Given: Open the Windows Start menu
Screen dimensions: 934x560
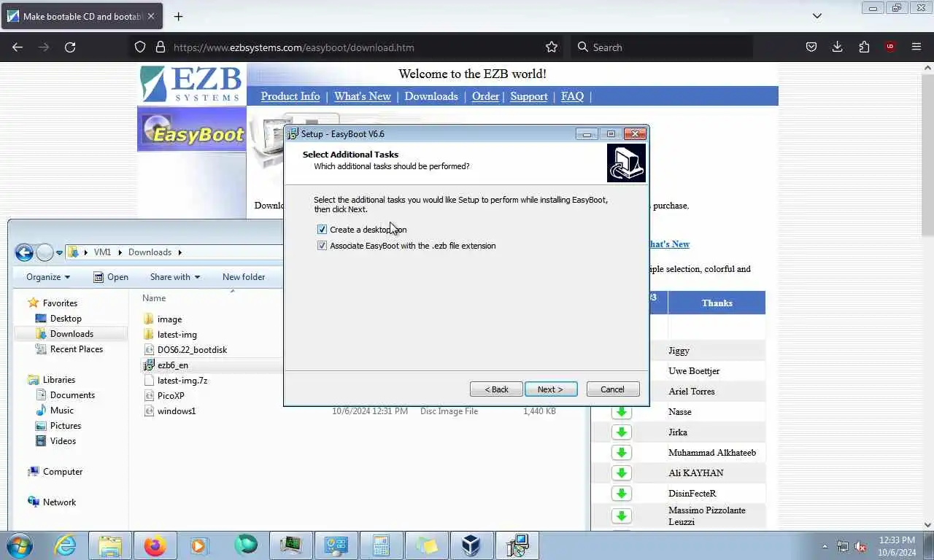Looking at the screenshot, I should click(x=20, y=545).
